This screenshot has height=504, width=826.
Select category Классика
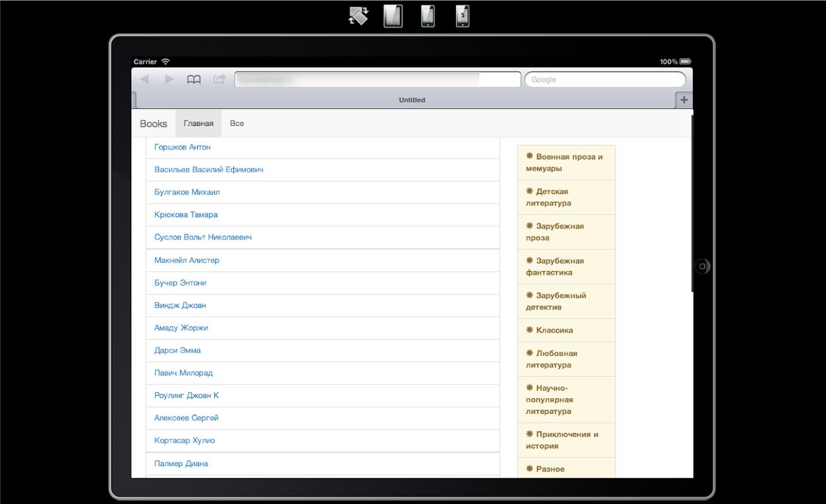[x=566, y=330]
